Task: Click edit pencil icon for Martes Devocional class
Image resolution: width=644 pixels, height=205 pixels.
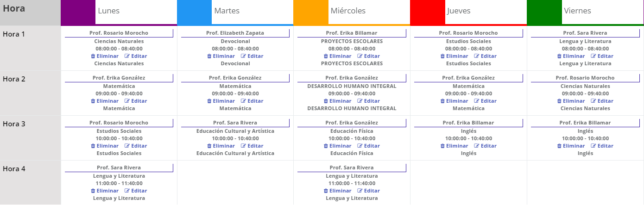Action: click(x=243, y=56)
